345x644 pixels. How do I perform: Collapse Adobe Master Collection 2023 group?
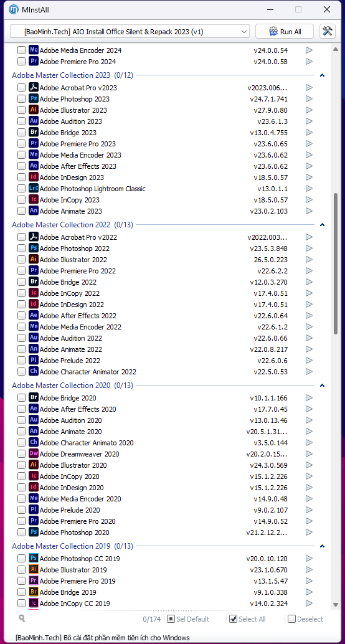(x=323, y=75)
